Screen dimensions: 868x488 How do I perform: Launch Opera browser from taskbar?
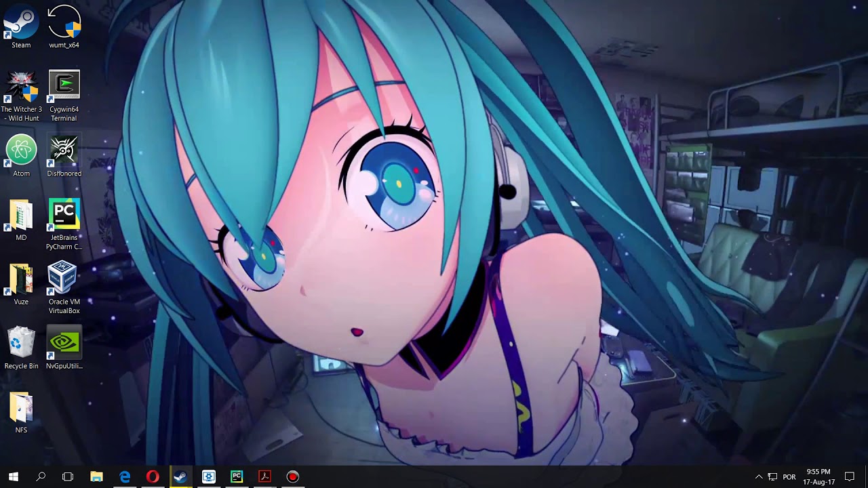coord(153,476)
